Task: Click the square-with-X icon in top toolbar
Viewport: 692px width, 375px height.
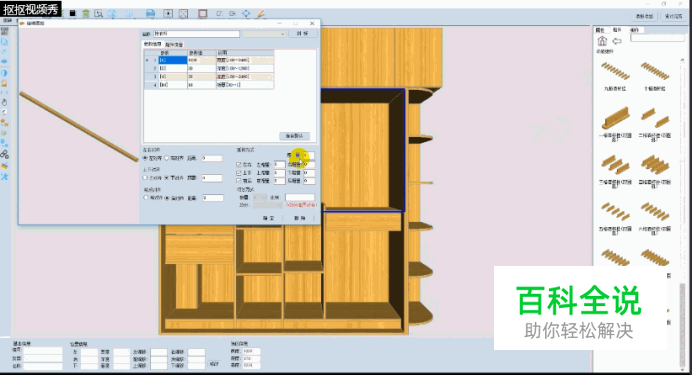Action: tap(183, 14)
